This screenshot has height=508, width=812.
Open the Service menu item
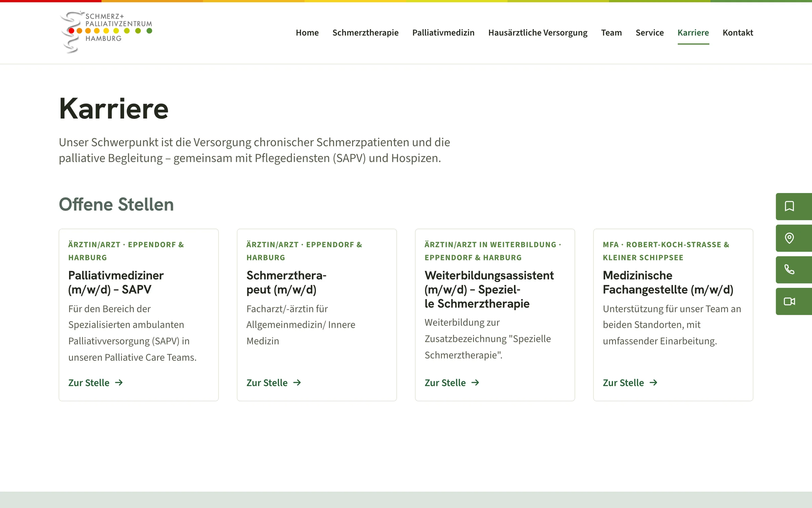pos(650,33)
